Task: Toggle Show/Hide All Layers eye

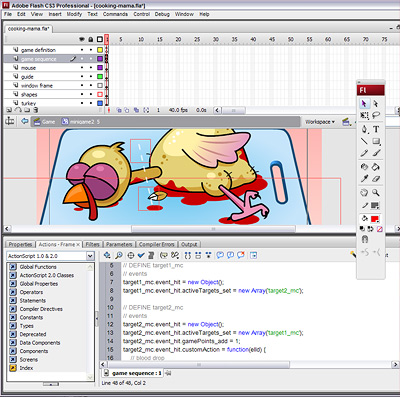Action: [82, 39]
